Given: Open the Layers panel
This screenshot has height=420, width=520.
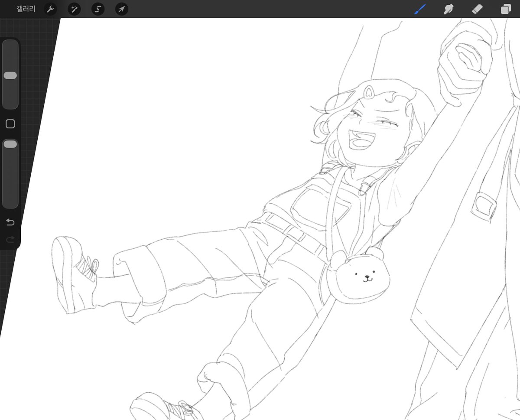Looking at the screenshot, I should pyautogui.click(x=506, y=10).
